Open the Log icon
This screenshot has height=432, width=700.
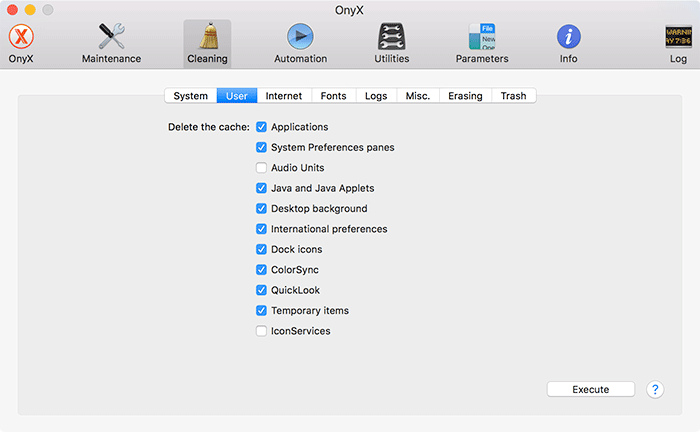(678, 37)
